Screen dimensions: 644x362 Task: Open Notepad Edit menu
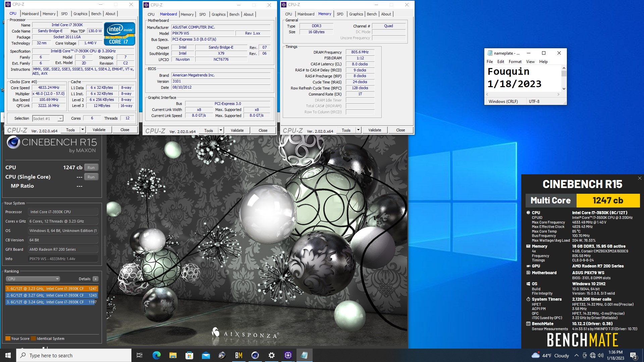point(500,62)
